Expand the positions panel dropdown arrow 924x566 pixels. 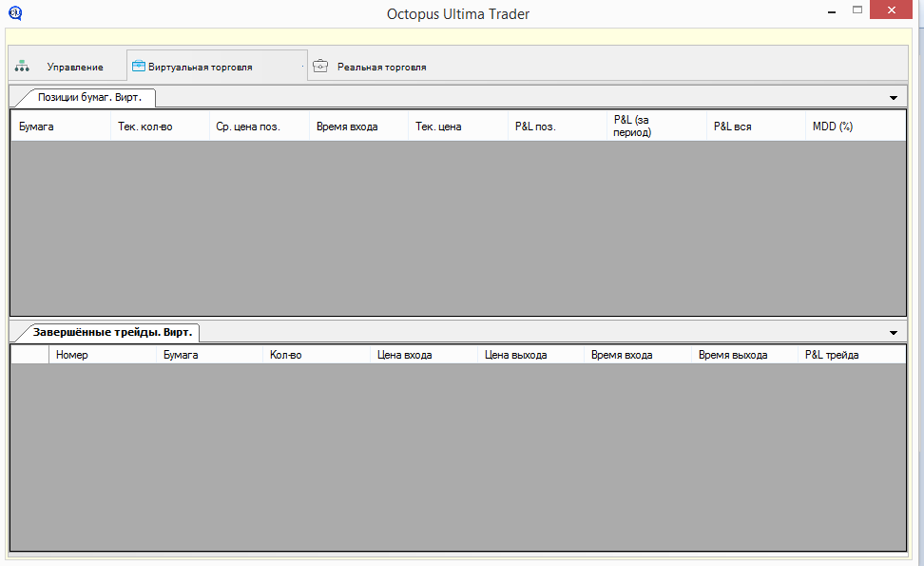(894, 98)
